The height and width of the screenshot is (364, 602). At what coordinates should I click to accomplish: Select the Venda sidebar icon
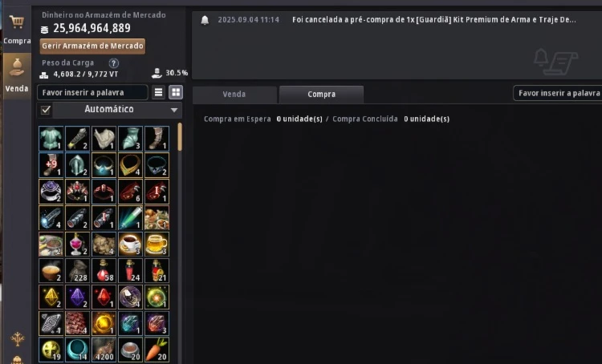(x=17, y=76)
